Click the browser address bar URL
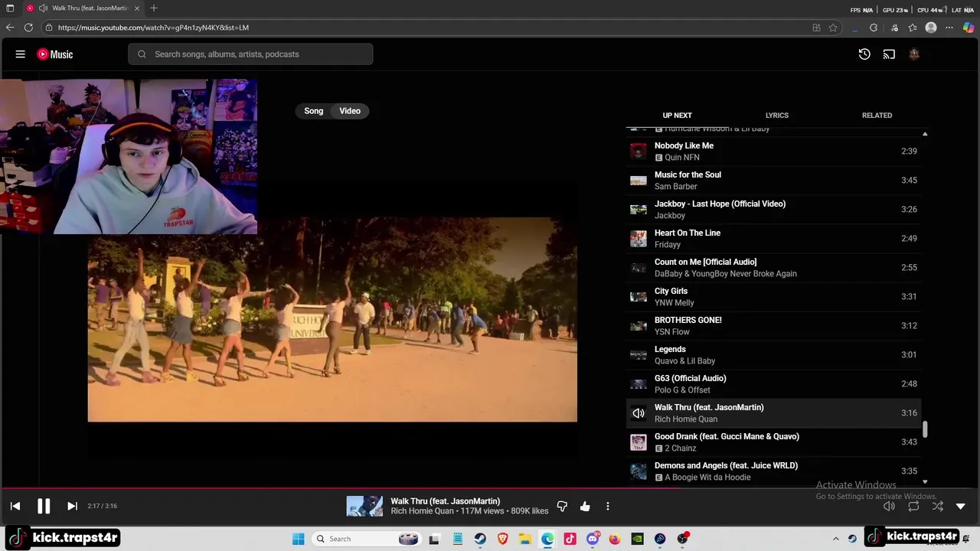 153,28
